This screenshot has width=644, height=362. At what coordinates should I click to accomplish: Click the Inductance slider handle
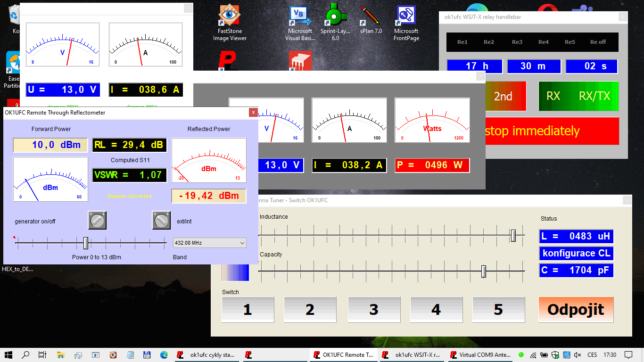click(x=513, y=235)
